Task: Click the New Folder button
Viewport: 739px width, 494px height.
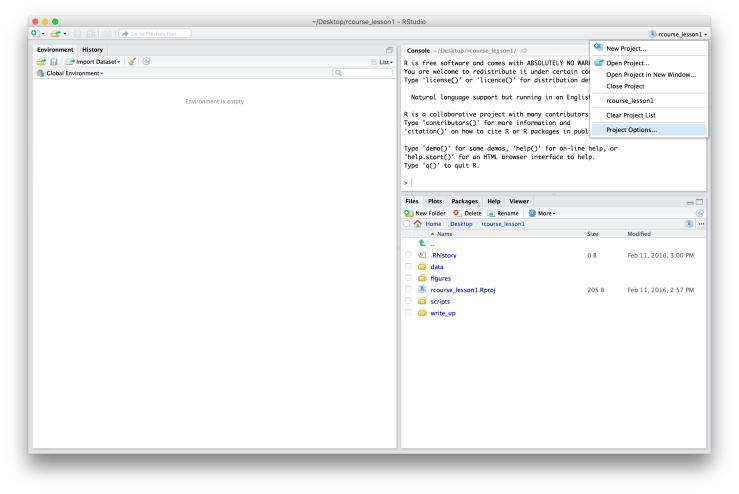Action: pos(425,213)
